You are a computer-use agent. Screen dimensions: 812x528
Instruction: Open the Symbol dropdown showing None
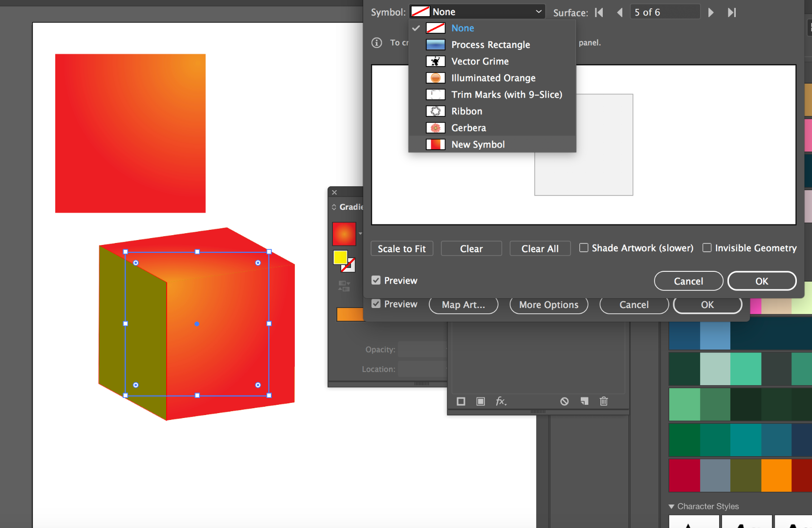(477, 12)
